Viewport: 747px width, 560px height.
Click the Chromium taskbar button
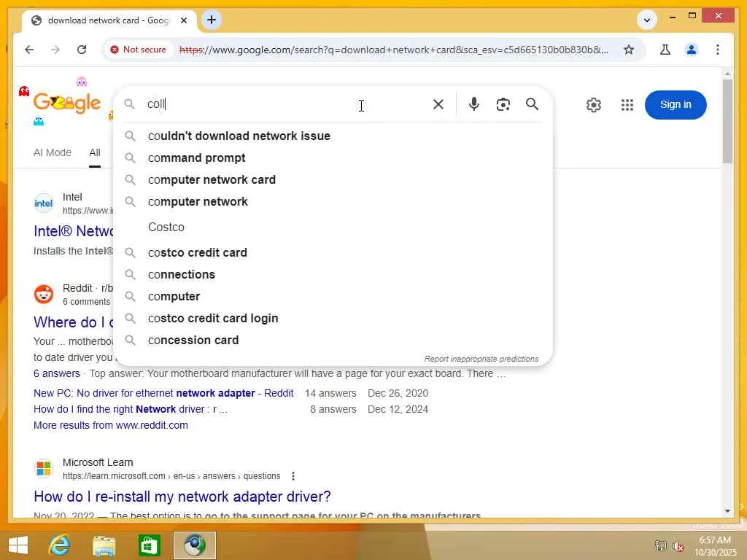coord(194,545)
